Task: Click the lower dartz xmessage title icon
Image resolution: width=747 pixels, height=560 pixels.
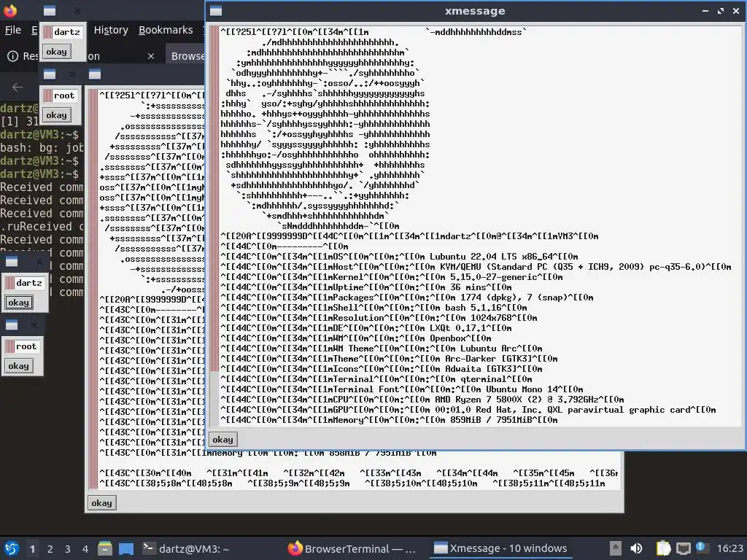Action: pos(12,262)
